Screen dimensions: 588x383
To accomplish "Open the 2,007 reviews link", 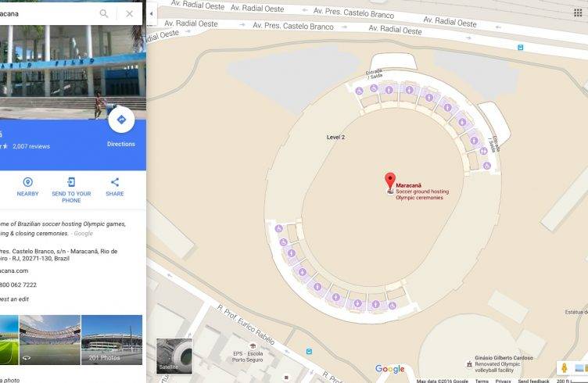I will click(x=31, y=146).
